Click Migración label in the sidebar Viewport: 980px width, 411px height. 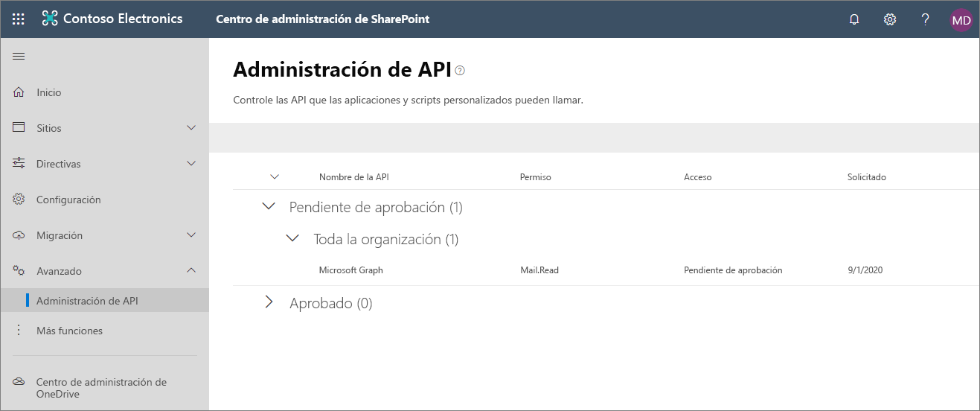(60, 235)
